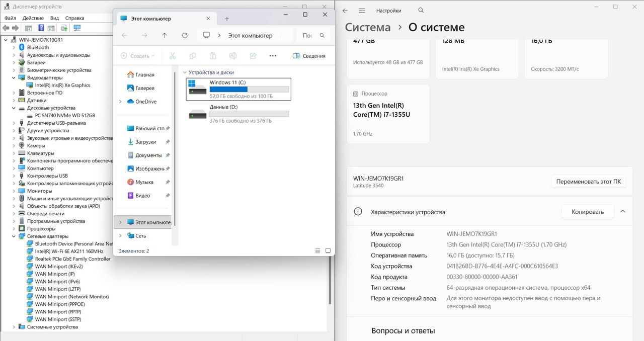Select Intel(R) Wi-Fi 6E AX211 160MHz adapter
644x341 pixels.
tap(69, 251)
